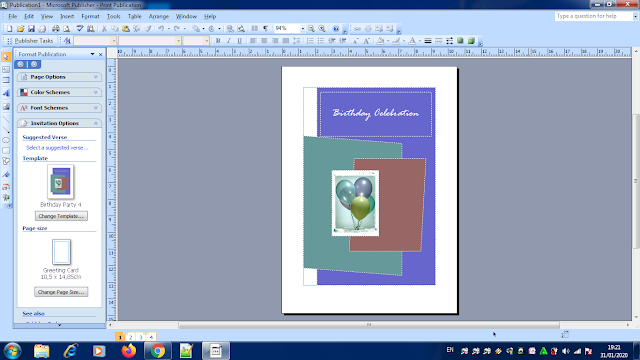
Task: Click the Change Page Size button
Action: [61, 292]
